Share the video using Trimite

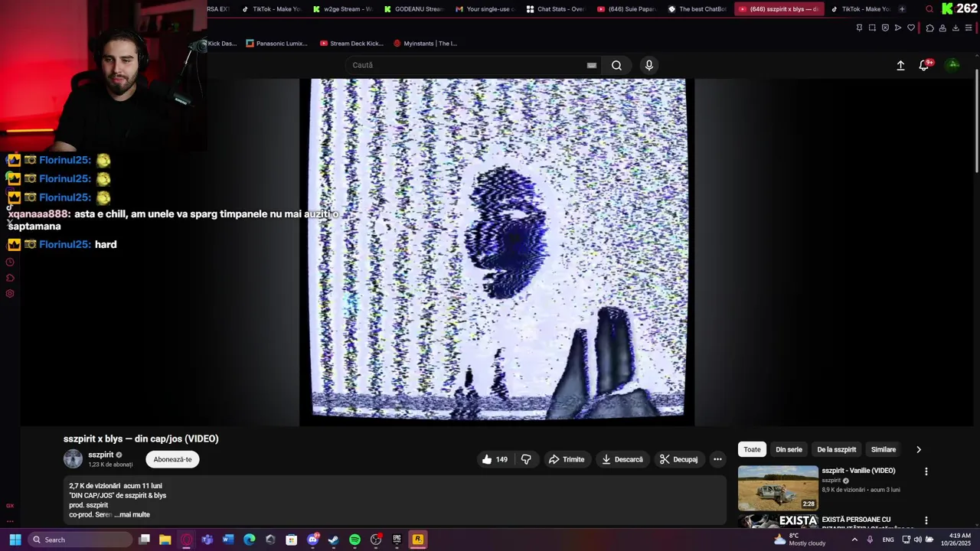[x=567, y=459]
